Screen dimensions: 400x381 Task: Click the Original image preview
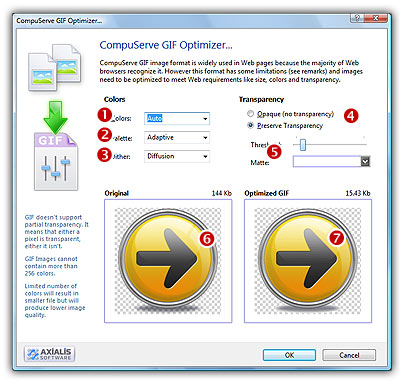pos(168,261)
